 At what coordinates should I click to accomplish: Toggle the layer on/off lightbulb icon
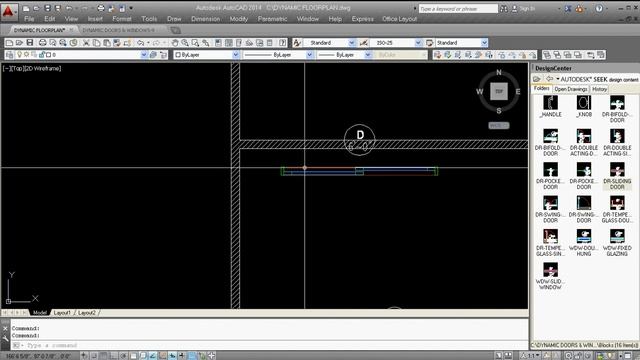point(19,55)
